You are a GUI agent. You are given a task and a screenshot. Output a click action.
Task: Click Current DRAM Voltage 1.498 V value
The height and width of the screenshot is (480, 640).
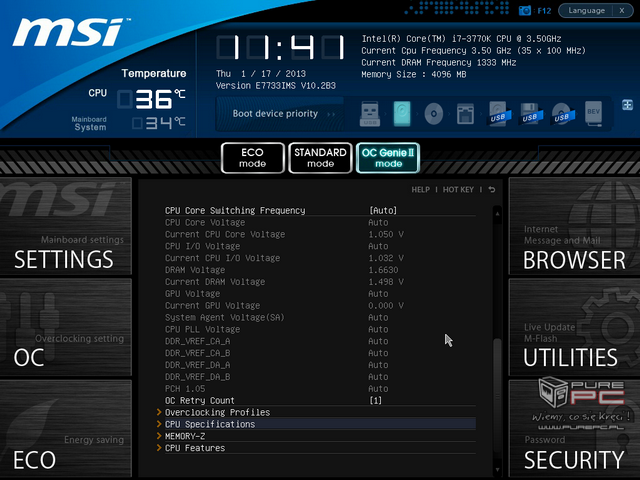pos(386,282)
